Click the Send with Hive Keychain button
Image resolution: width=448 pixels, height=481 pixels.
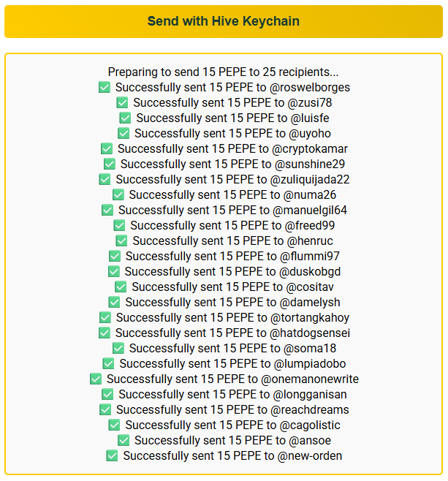(x=224, y=21)
